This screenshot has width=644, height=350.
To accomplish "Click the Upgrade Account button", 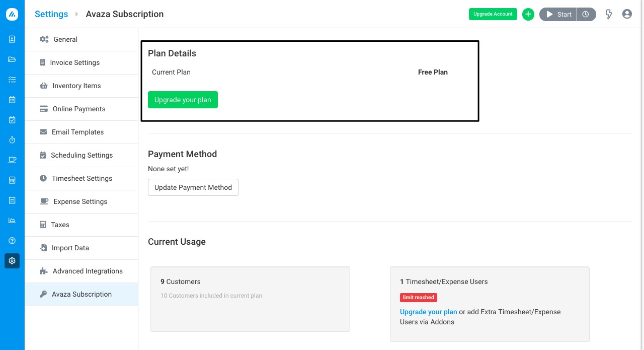I will 493,14.
